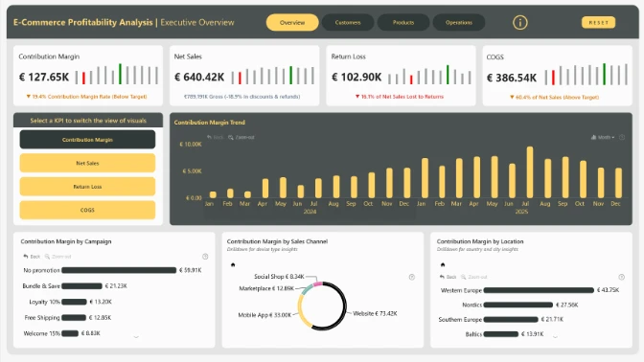Click the home icon in Location card
The image size is (644, 362).
pos(443,264)
